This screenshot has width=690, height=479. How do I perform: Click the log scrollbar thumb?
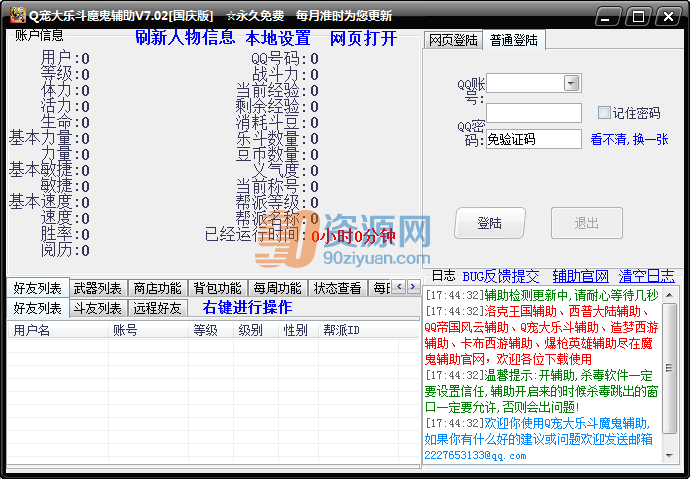(x=669, y=368)
